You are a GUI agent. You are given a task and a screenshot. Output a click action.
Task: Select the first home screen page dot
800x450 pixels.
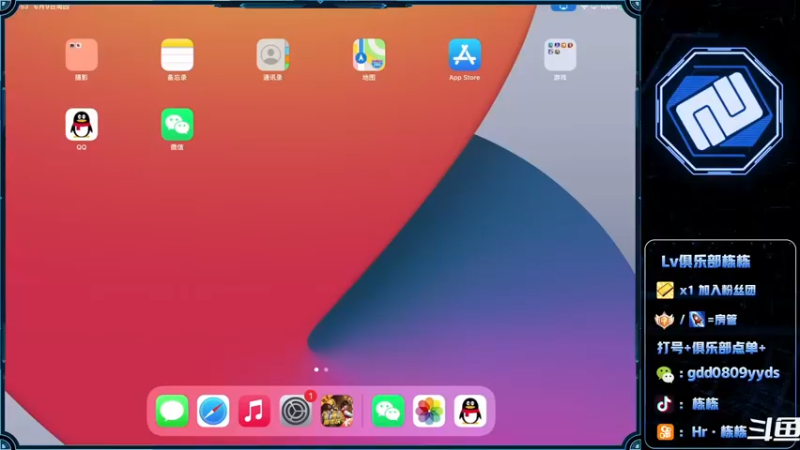coord(316,369)
